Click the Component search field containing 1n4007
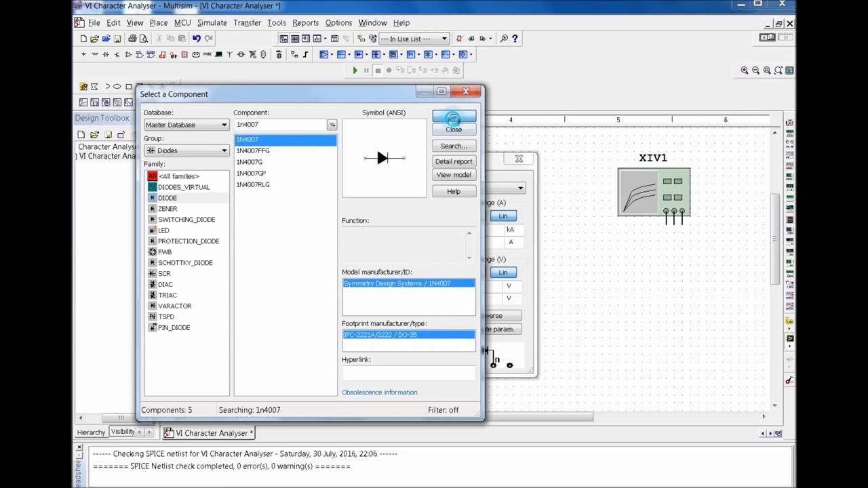 point(280,125)
